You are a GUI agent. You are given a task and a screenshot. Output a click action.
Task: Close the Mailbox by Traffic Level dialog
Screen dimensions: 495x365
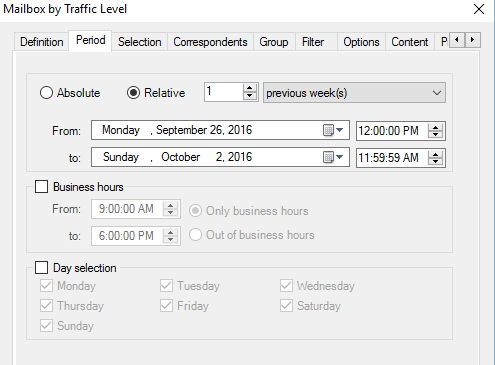point(479,9)
